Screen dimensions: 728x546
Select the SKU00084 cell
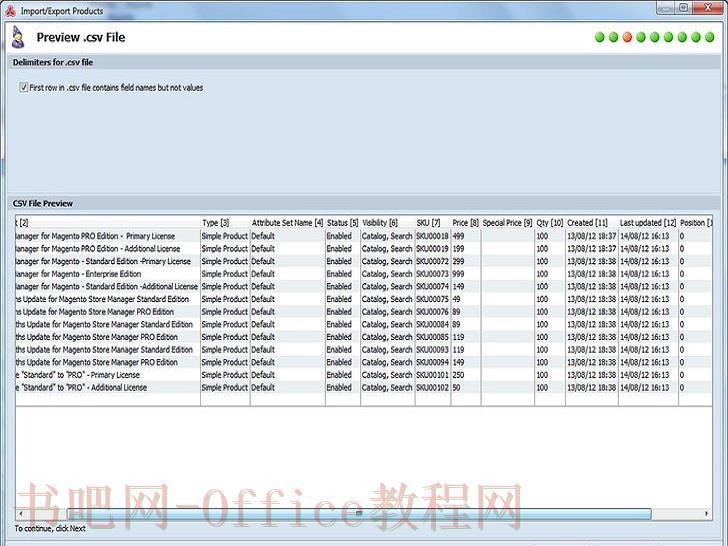(433, 324)
